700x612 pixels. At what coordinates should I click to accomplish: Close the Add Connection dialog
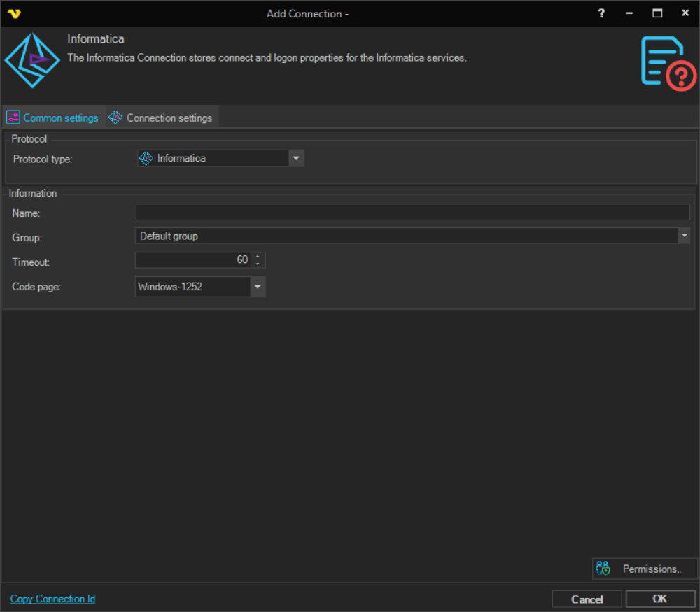click(685, 13)
